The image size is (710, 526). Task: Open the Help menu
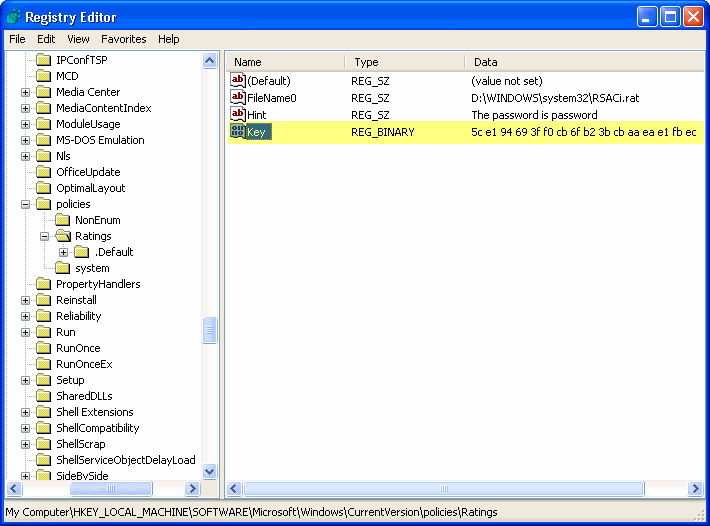pos(168,39)
